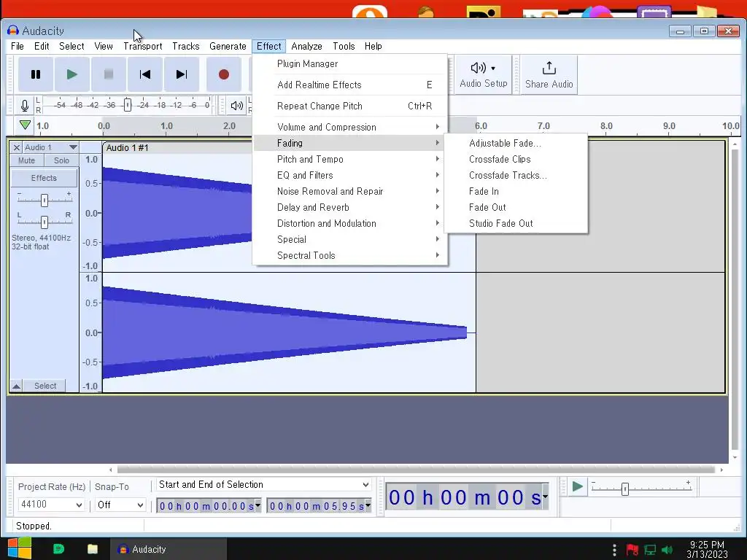Adjust the Audio 1 pan slider

tap(44, 222)
